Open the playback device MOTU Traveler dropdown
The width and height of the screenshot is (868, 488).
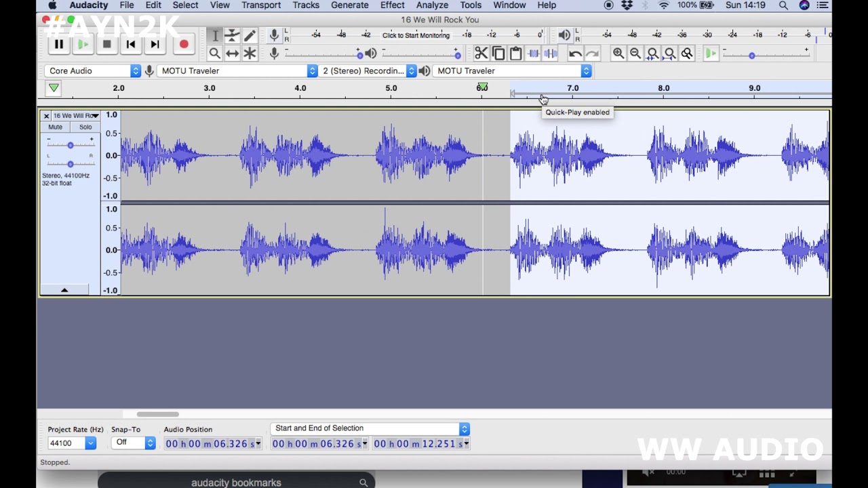tap(512, 71)
